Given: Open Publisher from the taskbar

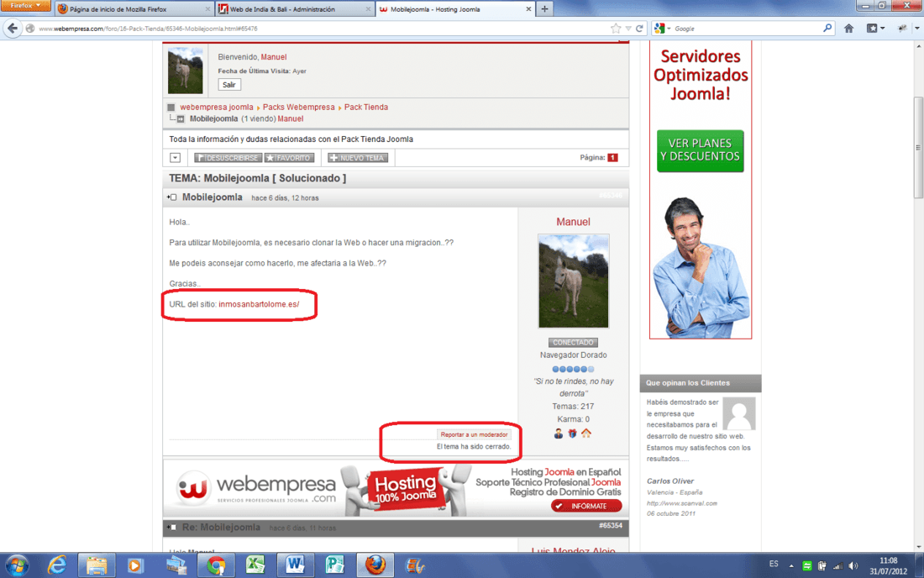Looking at the screenshot, I should point(334,565).
